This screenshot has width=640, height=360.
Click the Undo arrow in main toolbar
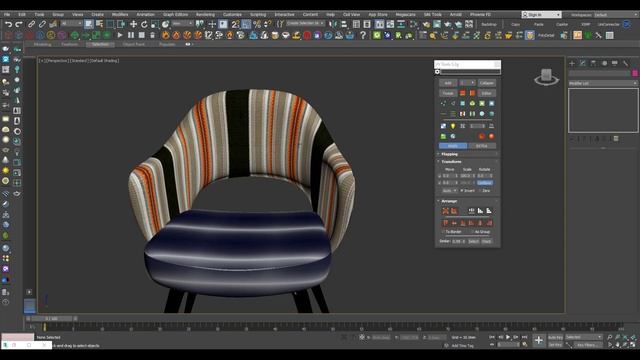click(8, 24)
